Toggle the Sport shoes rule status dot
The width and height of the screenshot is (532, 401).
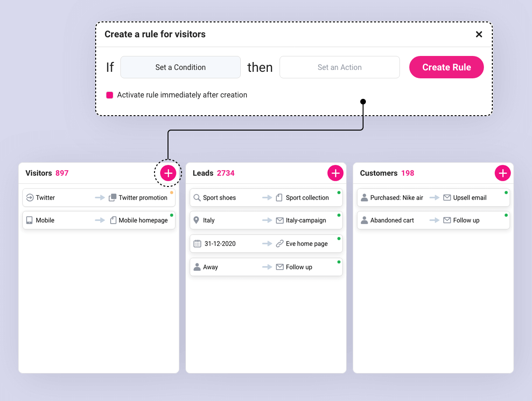(339, 193)
